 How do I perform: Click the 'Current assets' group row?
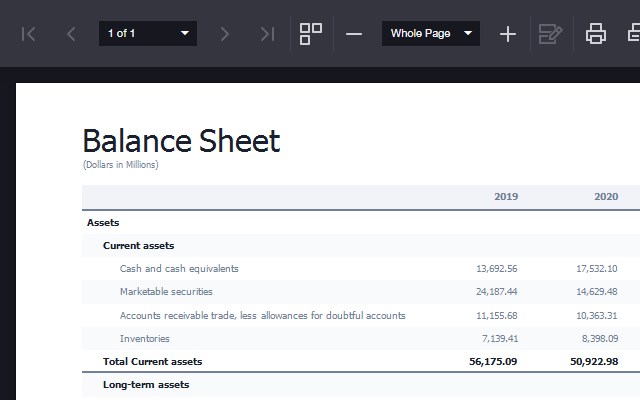point(139,245)
